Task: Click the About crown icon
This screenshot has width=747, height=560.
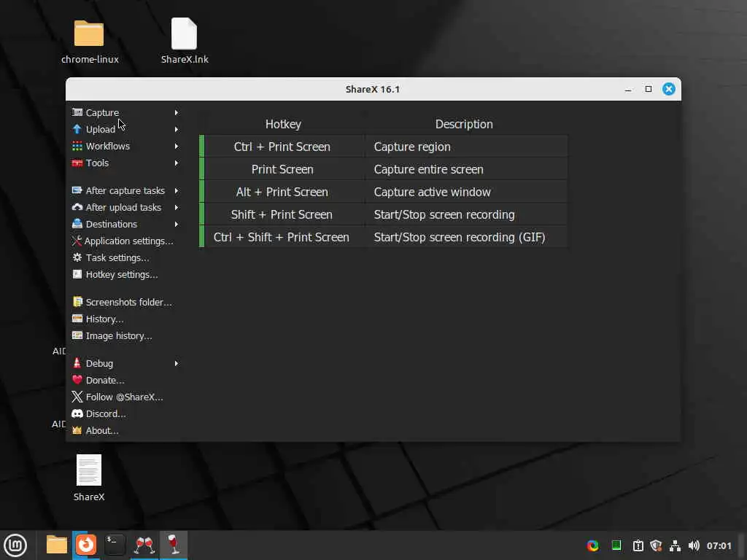Action: [x=77, y=430]
